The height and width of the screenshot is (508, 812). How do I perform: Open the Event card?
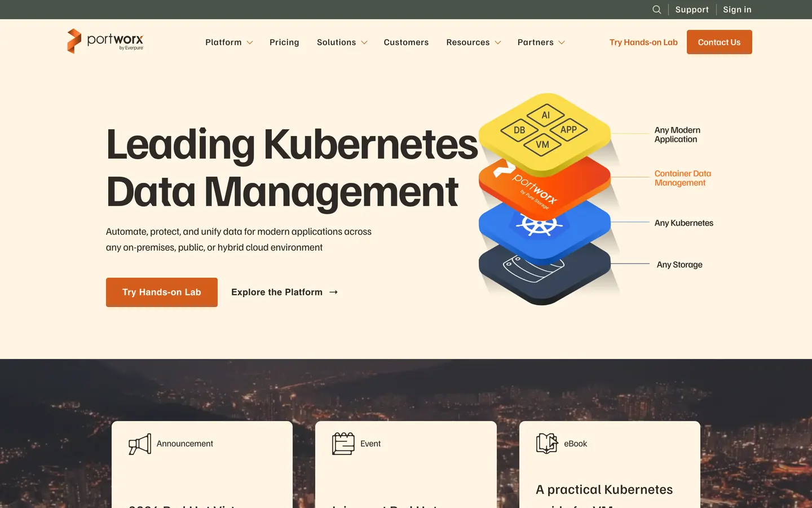406,465
